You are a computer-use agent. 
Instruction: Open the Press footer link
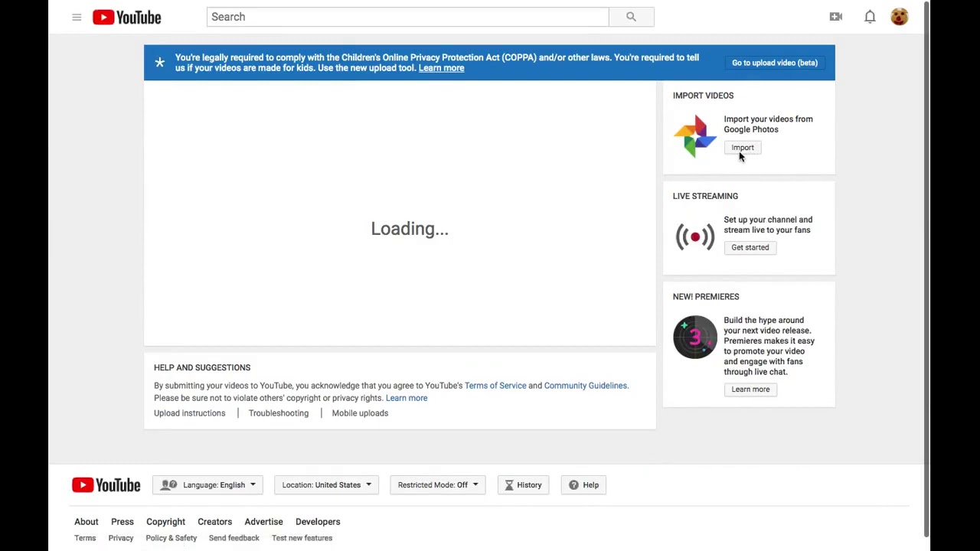tap(122, 522)
